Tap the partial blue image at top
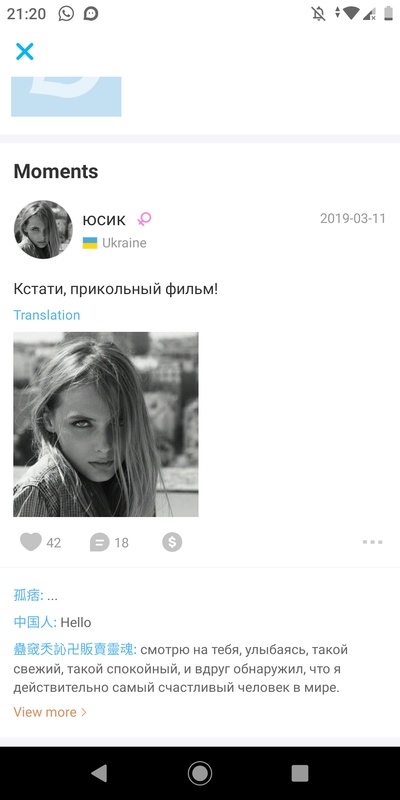Image resolution: width=400 pixels, height=800 pixels. [66, 96]
